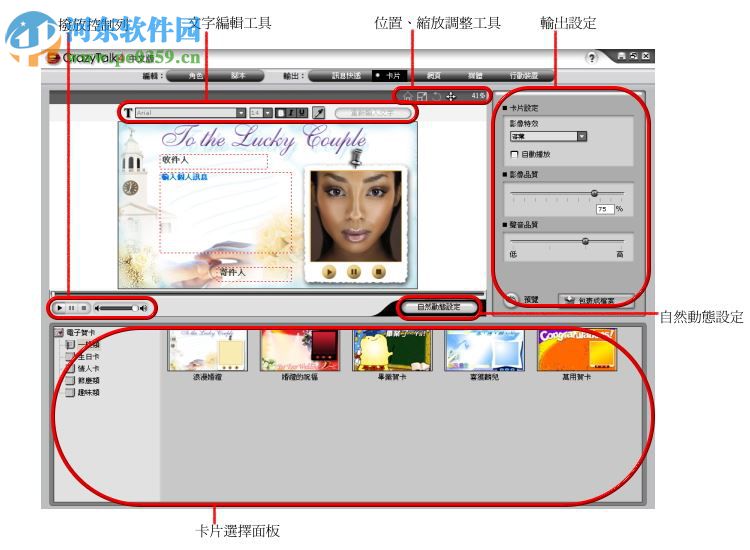Select the 電子賀卡 root tree node
The width and height of the screenshot is (750, 550).
click(75, 332)
